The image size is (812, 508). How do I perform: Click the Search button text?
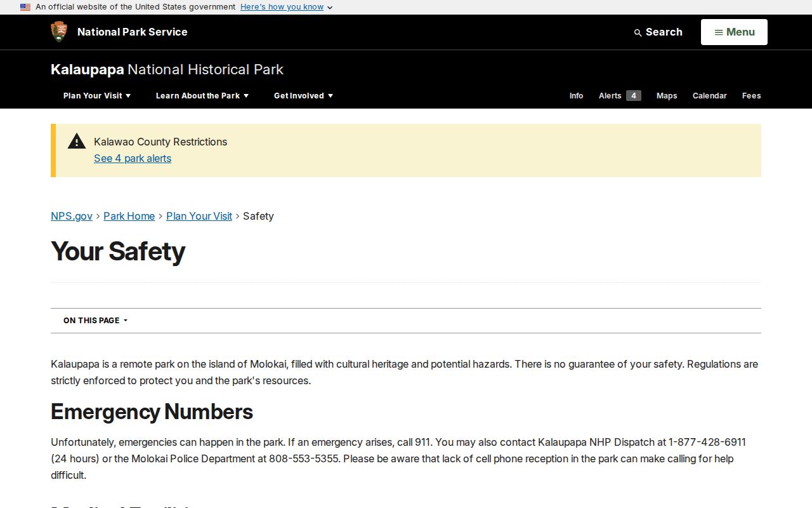[664, 32]
